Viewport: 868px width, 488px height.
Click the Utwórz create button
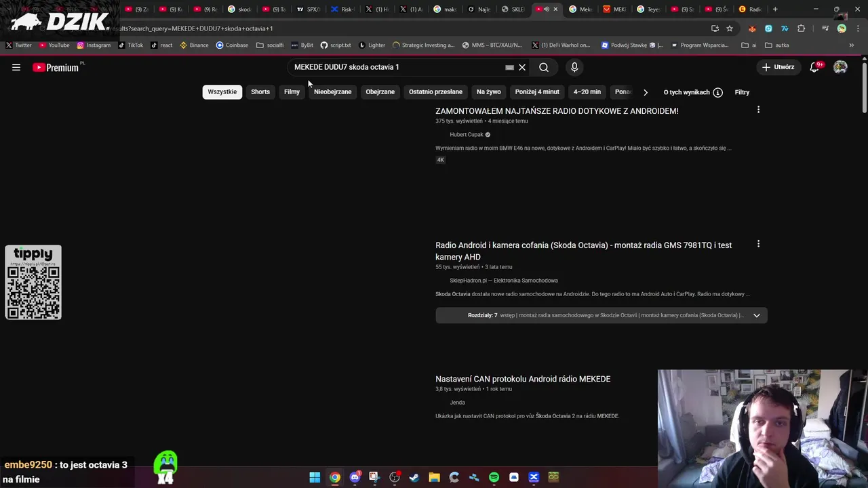(x=778, y=67)
